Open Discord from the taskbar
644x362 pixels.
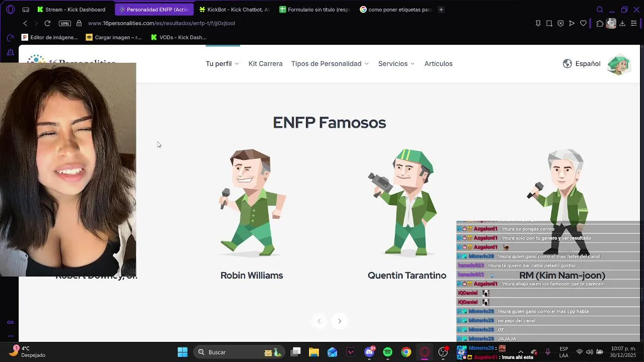tap(369, 352)
